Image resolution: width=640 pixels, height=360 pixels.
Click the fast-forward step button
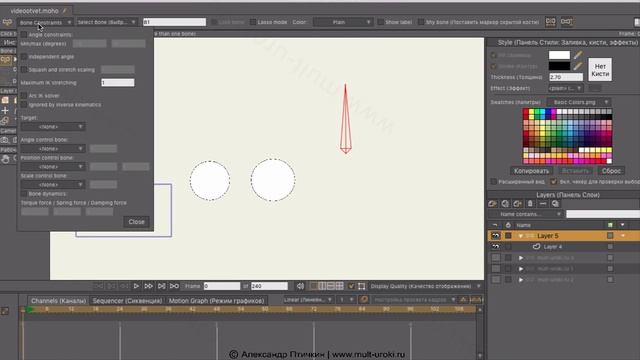pyautogui.click(x=149, y=286)
